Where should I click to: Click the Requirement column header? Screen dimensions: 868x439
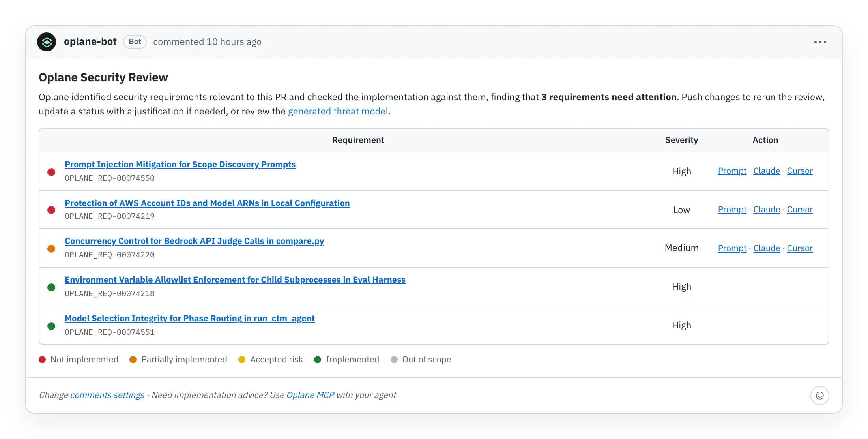tap(358, 140)
